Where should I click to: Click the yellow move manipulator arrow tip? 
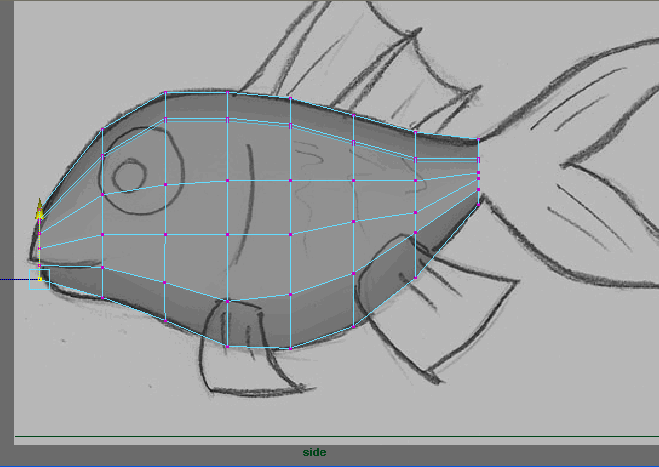(40, 202)
